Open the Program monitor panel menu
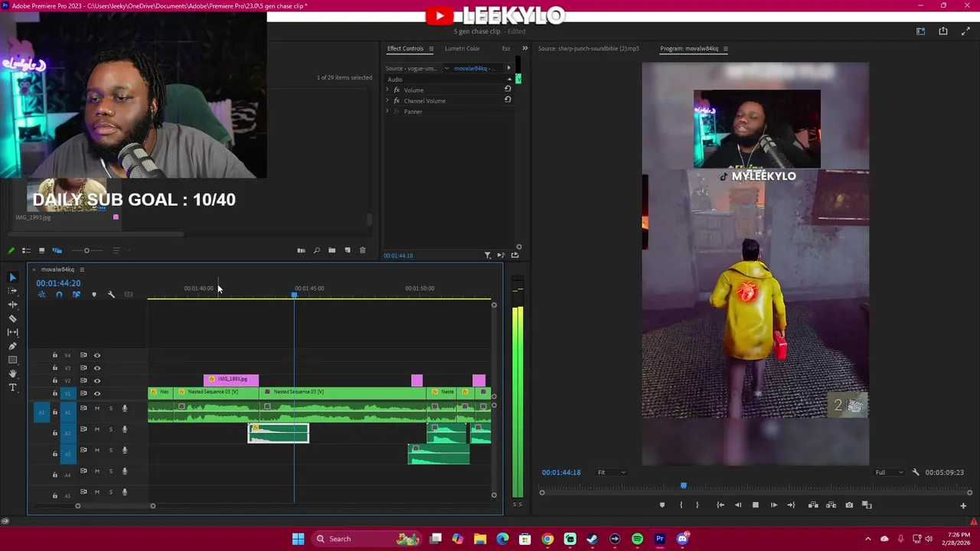The image size is (980, 551). pos(725,48)
